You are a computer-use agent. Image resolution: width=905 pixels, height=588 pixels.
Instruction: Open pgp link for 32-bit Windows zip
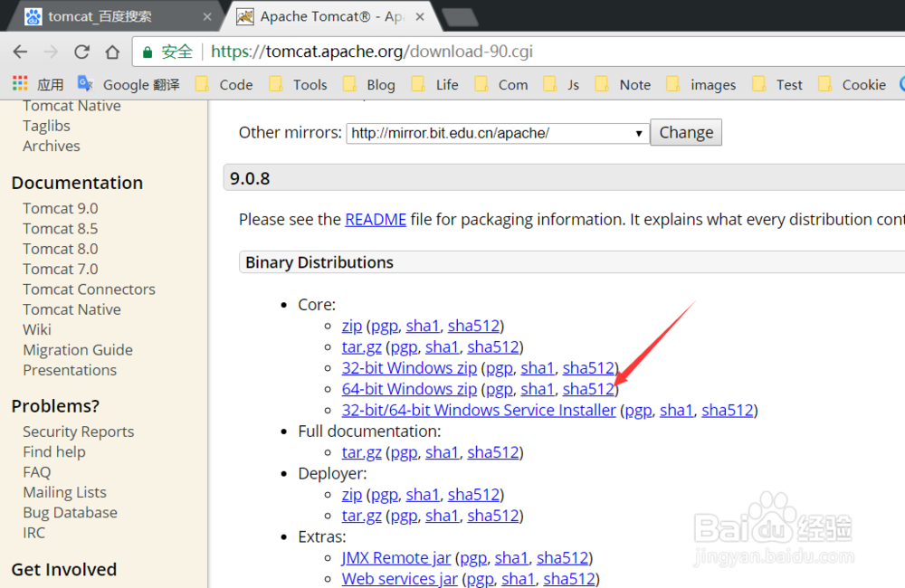click(500, 369)
